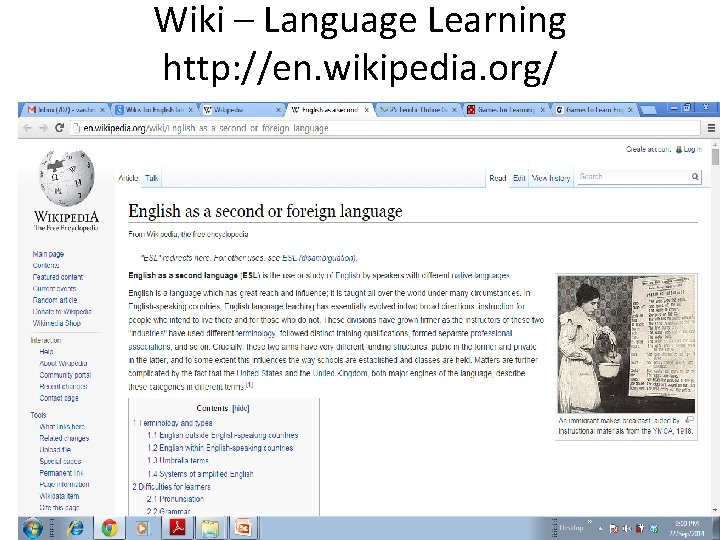Click the Desktop toolbar in taskbar

pyautogui.click(x=570, y=528)
